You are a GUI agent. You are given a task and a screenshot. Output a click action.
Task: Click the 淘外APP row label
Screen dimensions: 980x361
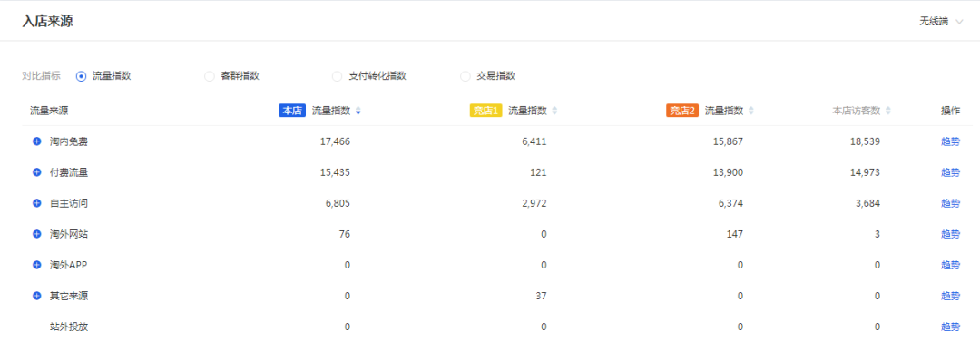click(x=69, y=265)
